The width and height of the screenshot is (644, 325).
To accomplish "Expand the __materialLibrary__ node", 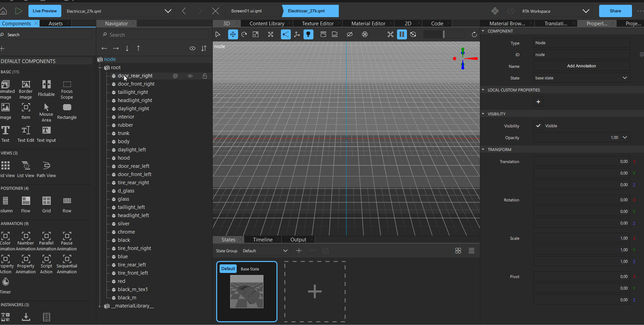I will [100, 306].
